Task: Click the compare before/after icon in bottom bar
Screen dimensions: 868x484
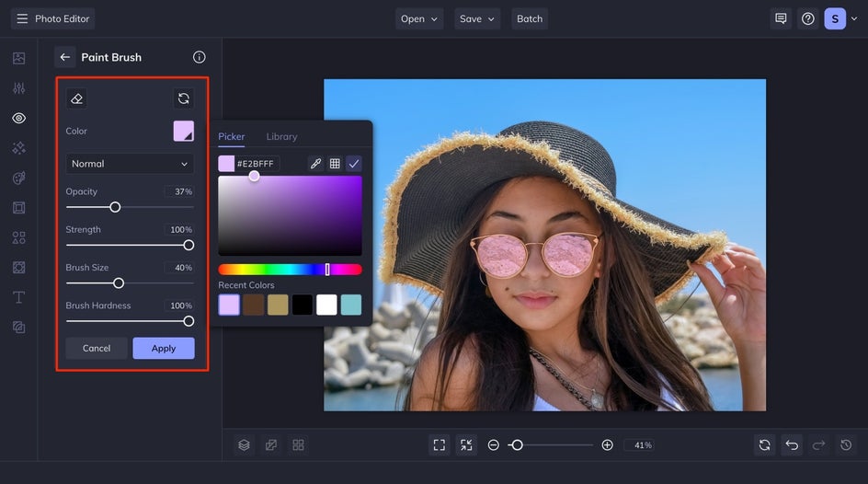Action: [271, 445]
